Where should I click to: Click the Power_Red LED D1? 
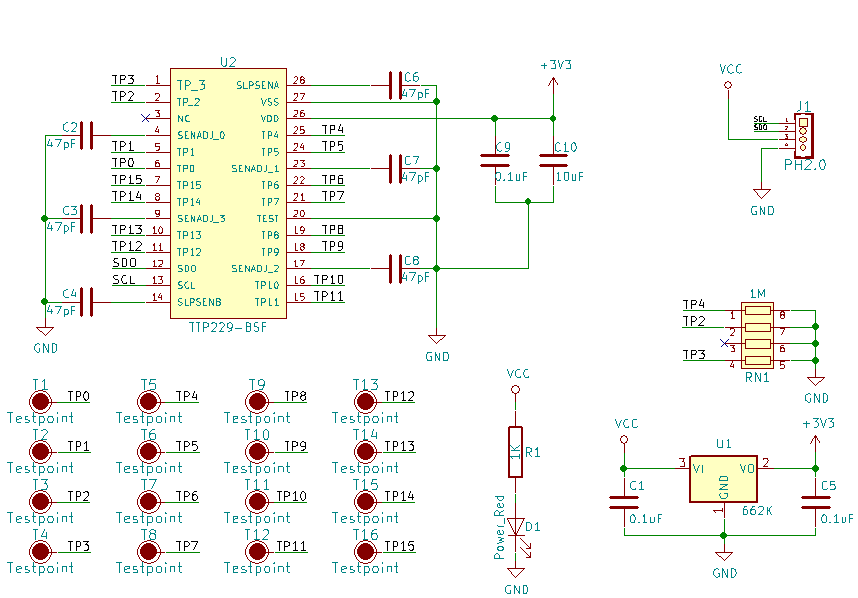tap(516, 527)
